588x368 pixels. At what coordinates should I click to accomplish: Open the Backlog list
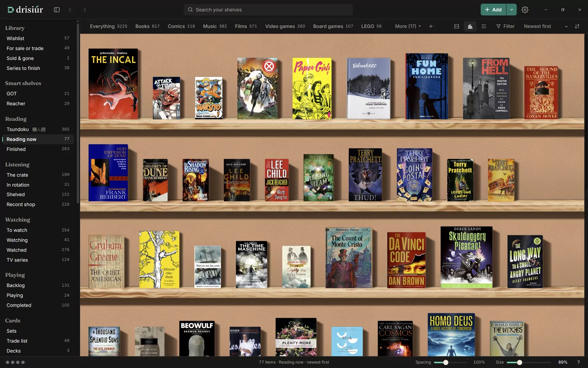(x=38, y=285)
